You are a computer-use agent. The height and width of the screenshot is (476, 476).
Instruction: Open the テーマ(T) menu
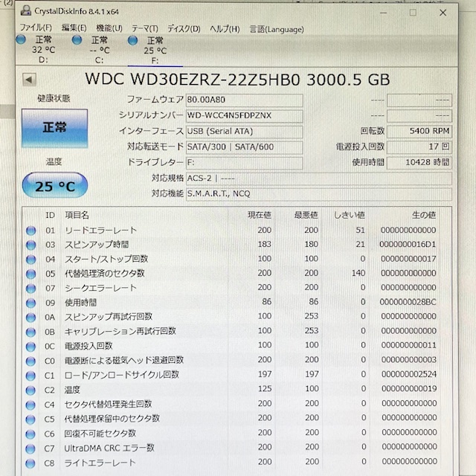[x=145, y=29]
